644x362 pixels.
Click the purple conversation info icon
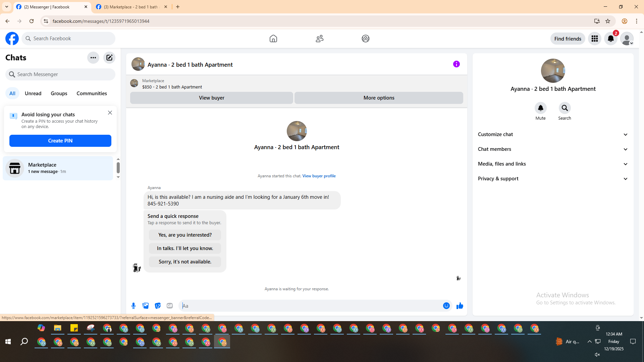click(456, 64)
